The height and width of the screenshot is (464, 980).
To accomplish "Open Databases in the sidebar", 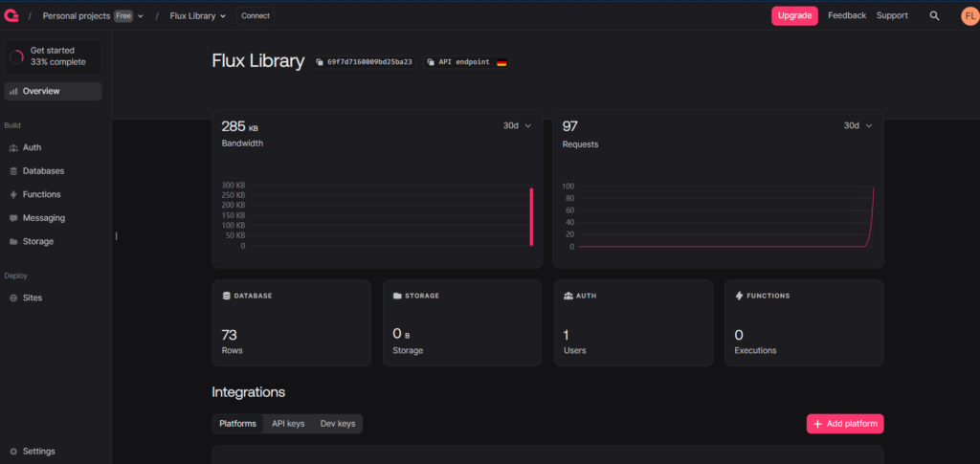I will 54,171.
